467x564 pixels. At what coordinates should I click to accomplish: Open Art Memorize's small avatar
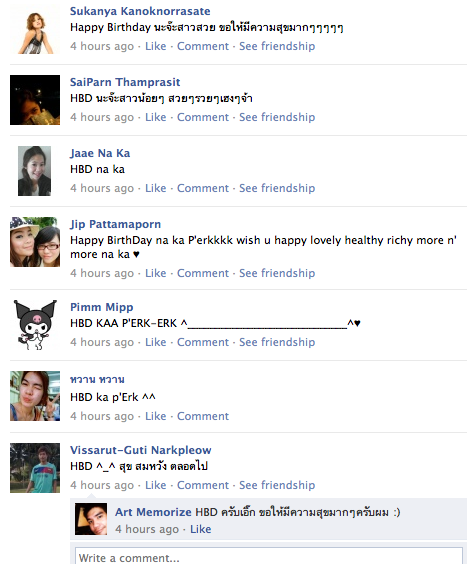click(x=91, y=519)
